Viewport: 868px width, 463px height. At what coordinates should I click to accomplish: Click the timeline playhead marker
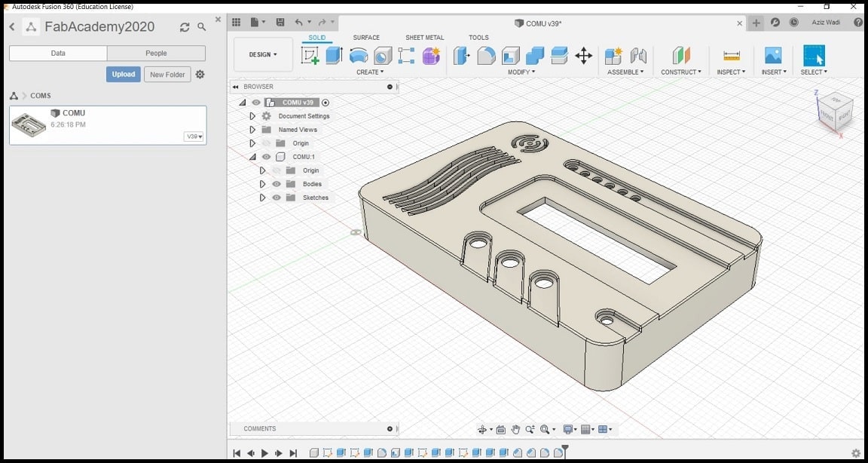[565, 450]
